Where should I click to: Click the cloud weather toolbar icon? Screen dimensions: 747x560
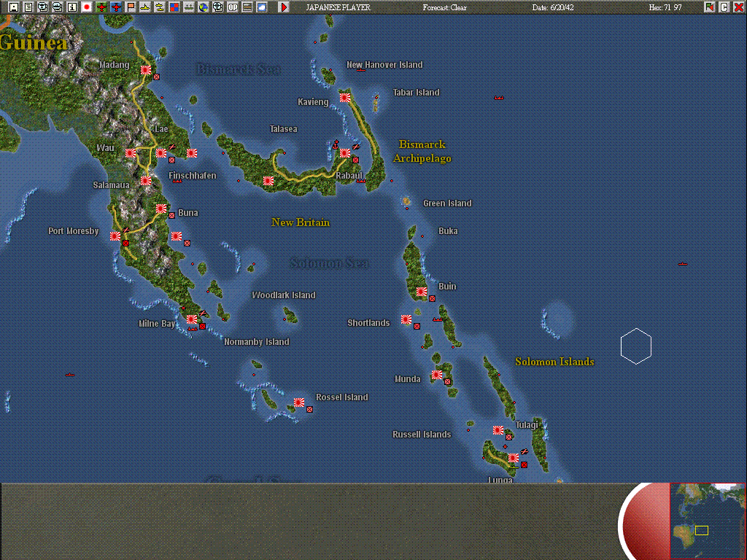coord(262,7)
